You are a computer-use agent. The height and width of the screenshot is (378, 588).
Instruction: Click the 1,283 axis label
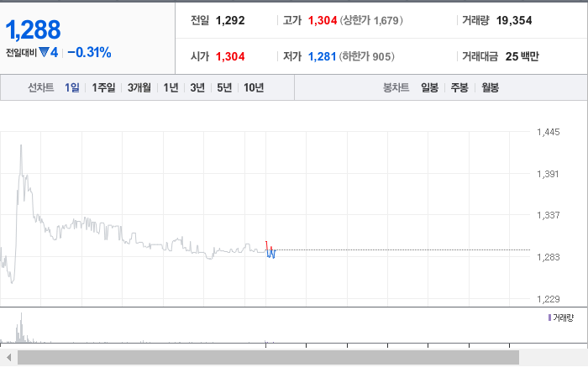(549, 257)
